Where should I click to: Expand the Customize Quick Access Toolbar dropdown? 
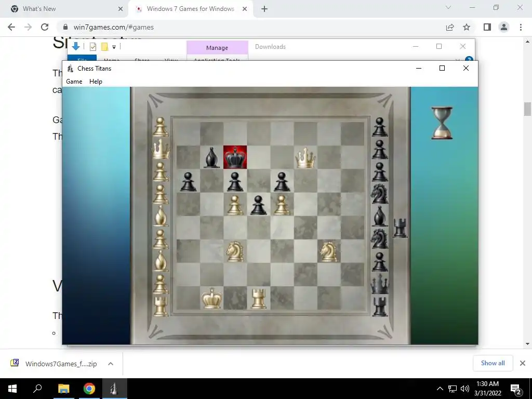pyautogui.click(x=114, y=47)
